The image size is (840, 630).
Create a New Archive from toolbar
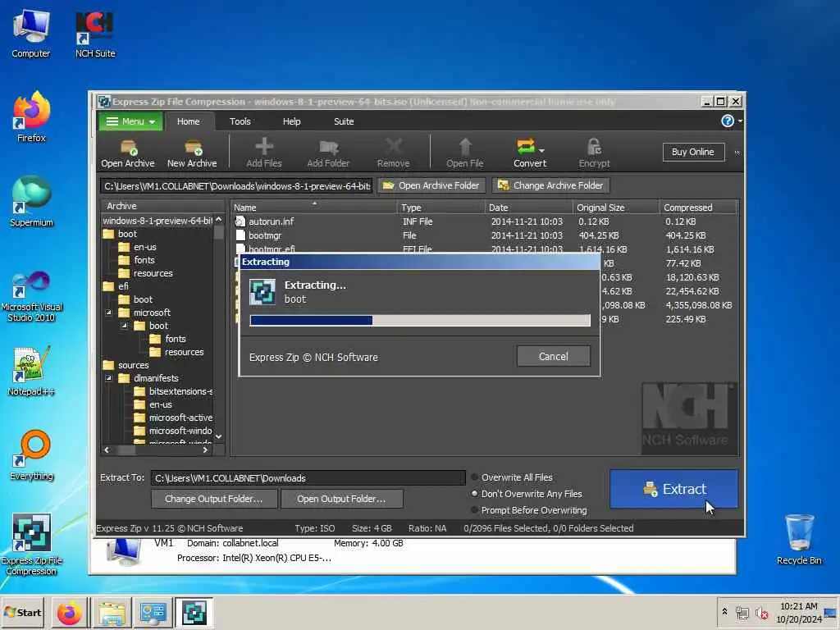pyautogui.click(x=192, y=153)
